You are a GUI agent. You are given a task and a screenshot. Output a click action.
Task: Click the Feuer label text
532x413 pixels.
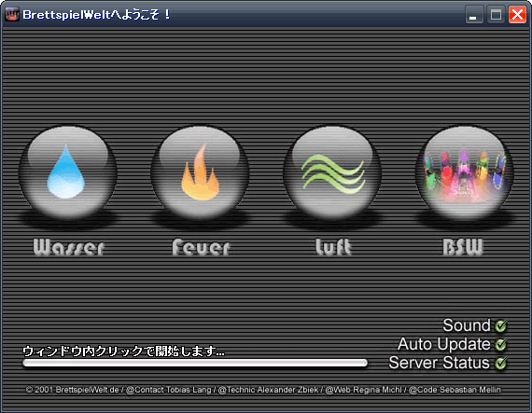(x=201, y=247)
